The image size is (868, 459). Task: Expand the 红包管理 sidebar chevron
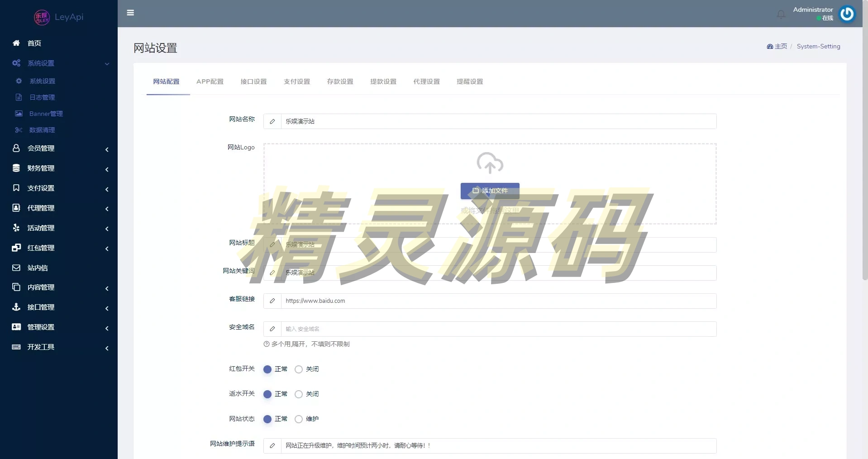(107, 249)
